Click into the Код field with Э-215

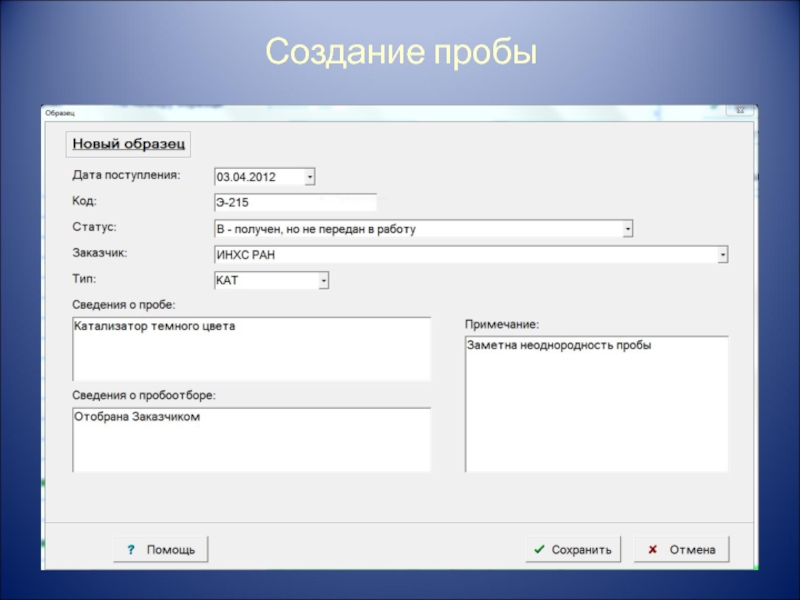click(x=295, y=203)
